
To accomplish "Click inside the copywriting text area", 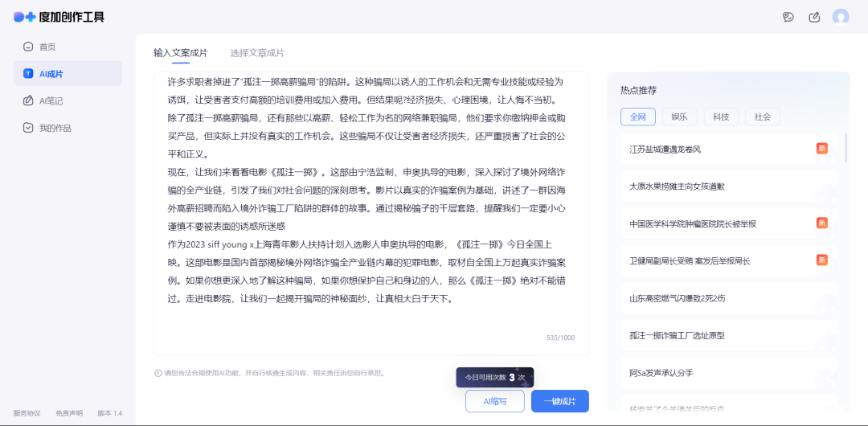I will click(371, 213).
